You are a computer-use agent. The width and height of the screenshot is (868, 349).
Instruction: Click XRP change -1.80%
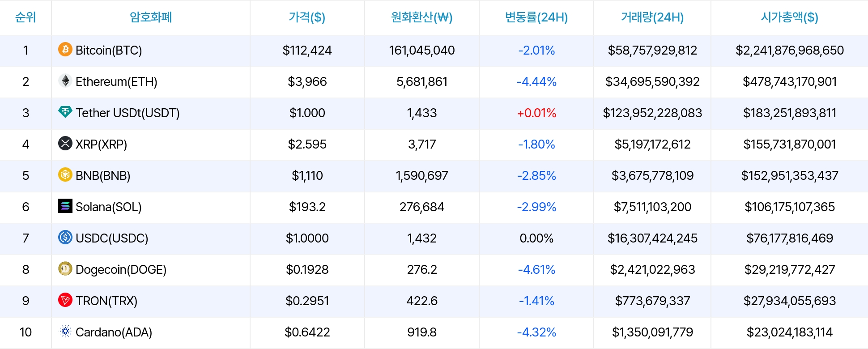coord(536,145)
